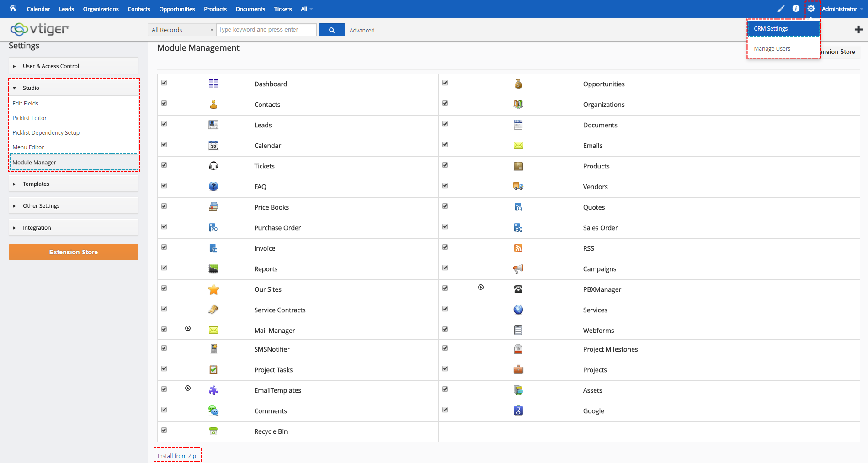Open the PBXManager module settings icon
Screen dimensions: 868x463
click(481, 287)
